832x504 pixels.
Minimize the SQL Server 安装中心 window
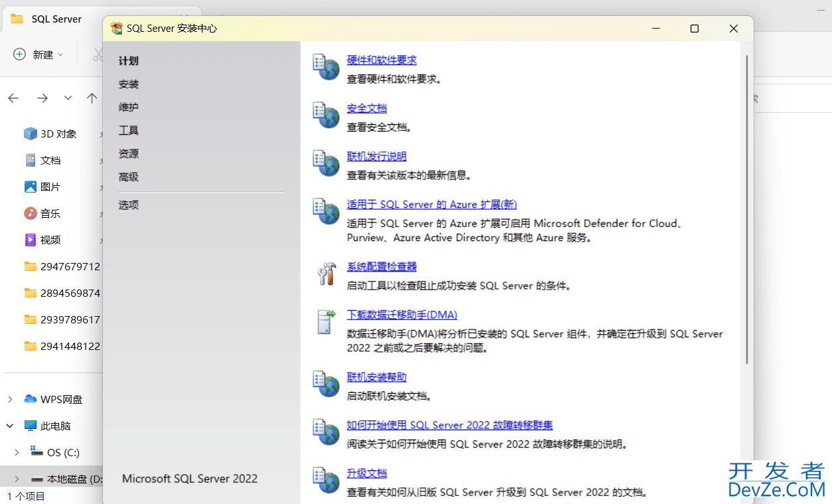coord(655,29)
